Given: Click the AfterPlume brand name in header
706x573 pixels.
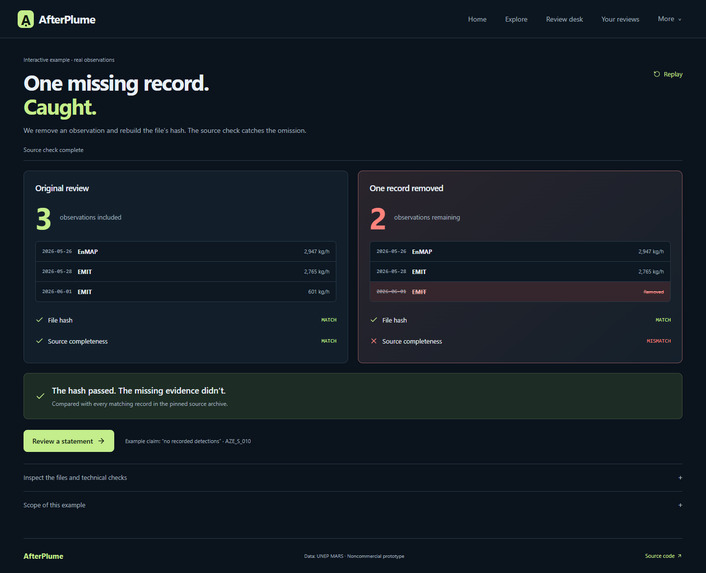Looking at the screenshot, I should (67, 20).
